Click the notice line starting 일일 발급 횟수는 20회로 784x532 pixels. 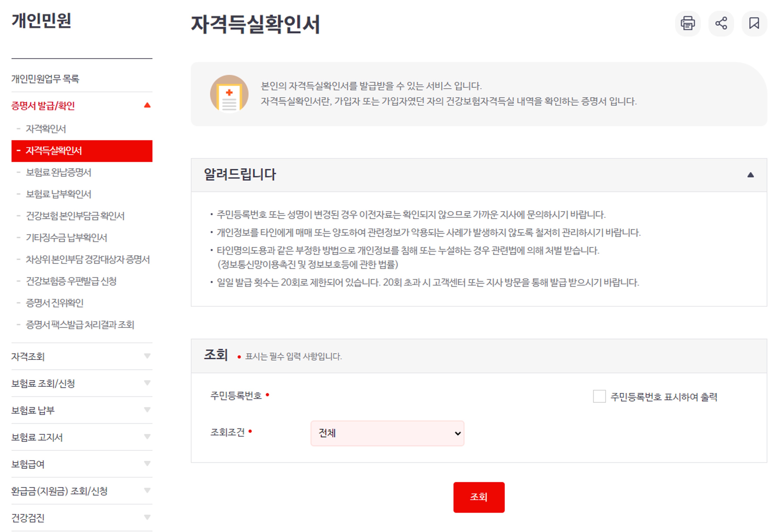point(428,282)
